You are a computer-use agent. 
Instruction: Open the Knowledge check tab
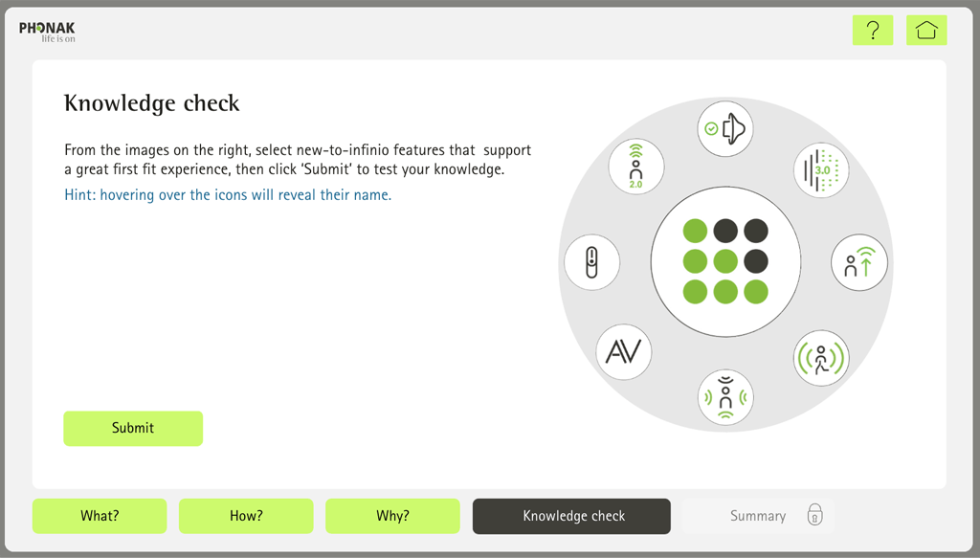tap(571, 516)
